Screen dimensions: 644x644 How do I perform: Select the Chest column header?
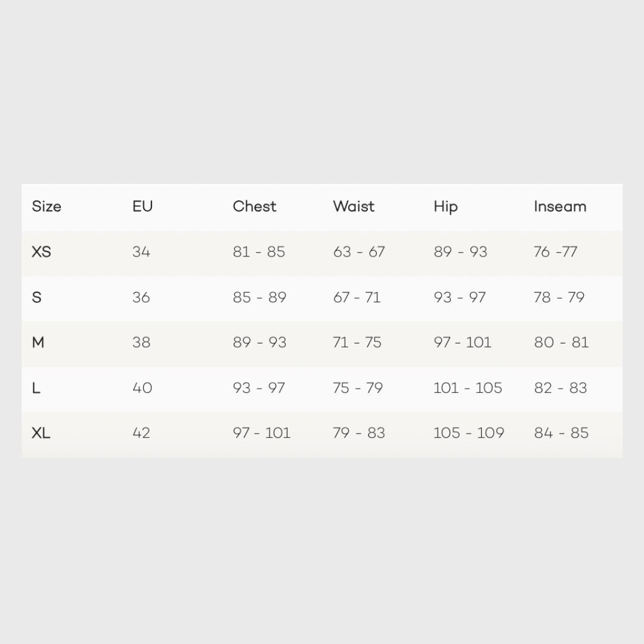pyautogui.click(x=255, y=206)
